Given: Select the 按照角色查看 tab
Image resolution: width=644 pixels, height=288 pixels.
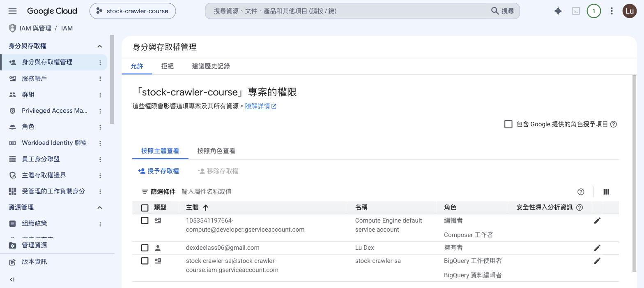Looking at the screenshot, I should 216,151.
